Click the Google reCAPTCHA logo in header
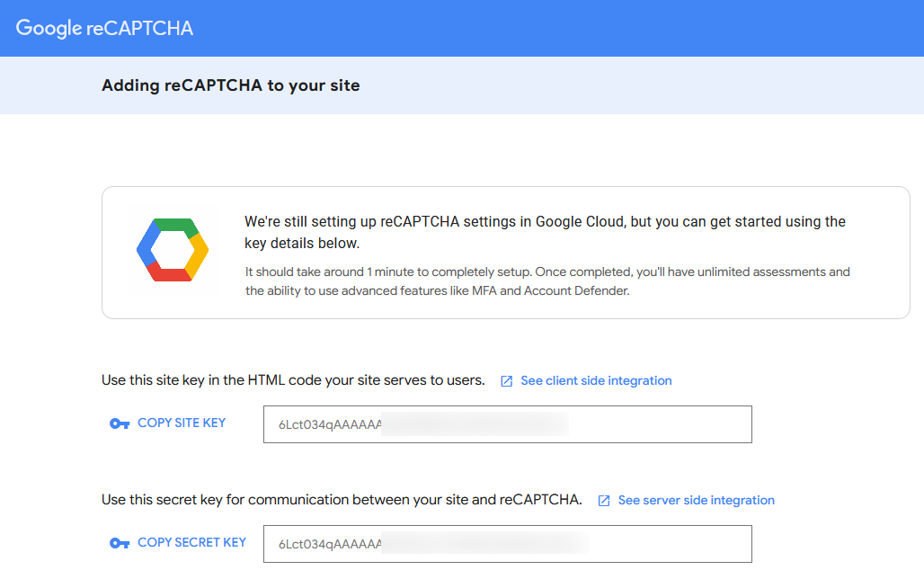Image resolution: width=924 pixels, height=579 pixels. tap(104, 28)
